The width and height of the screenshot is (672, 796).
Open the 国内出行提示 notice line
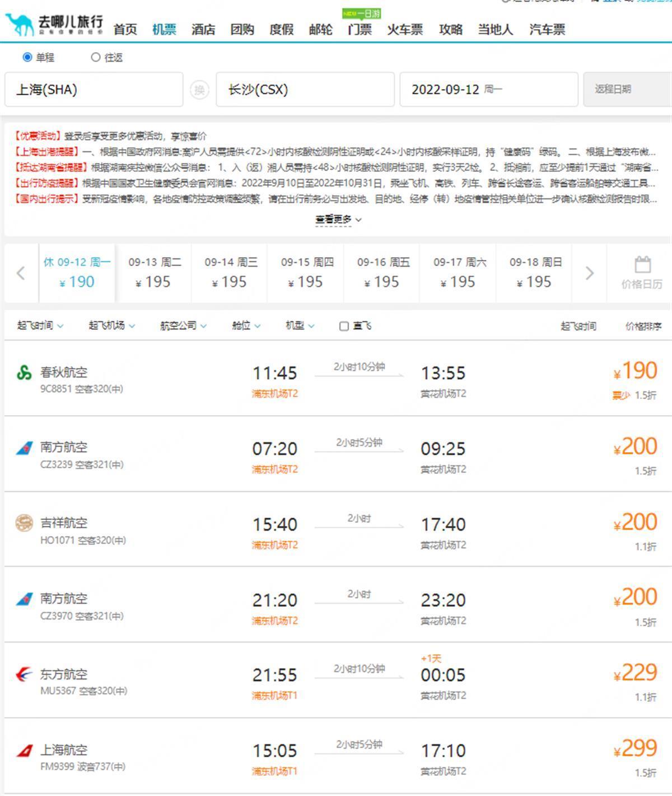point(336,199)
